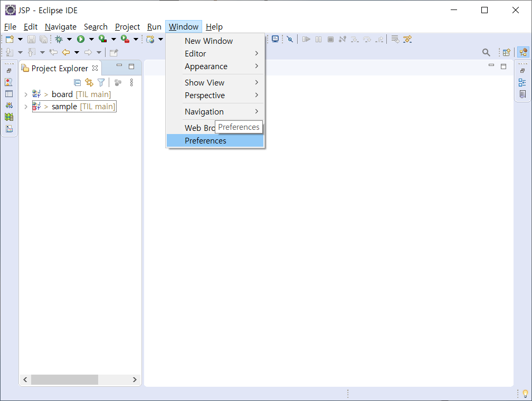Screen dimensions: 532x401
Task: Expand the sample project tree node
Action: click(x=26, y=107)
